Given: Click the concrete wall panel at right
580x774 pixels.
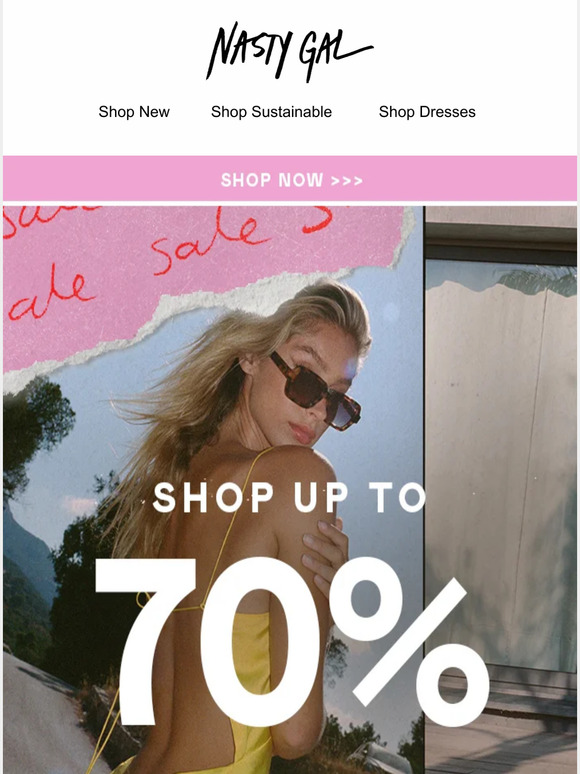Looking at the screenshot, I should 500,469.
